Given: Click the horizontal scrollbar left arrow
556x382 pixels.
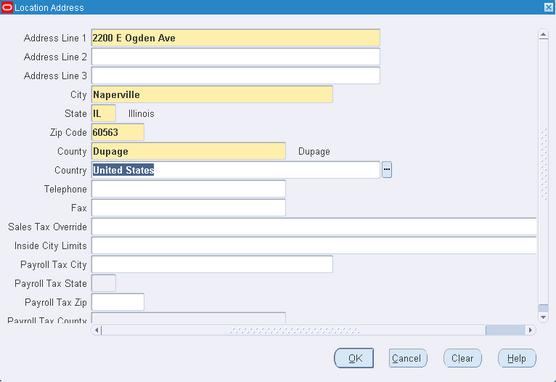Looking at the screenshot, I should click(x=96, y=330).
